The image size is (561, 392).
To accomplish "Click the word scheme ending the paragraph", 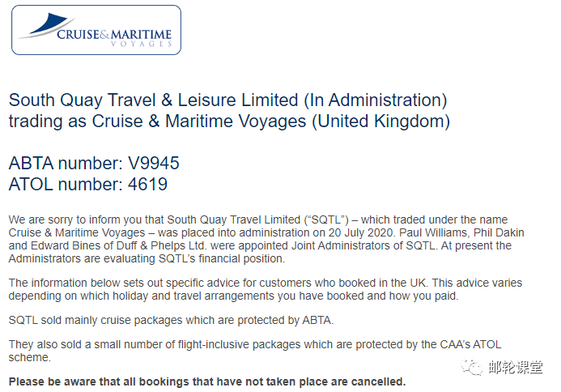I will click(28, 357).
